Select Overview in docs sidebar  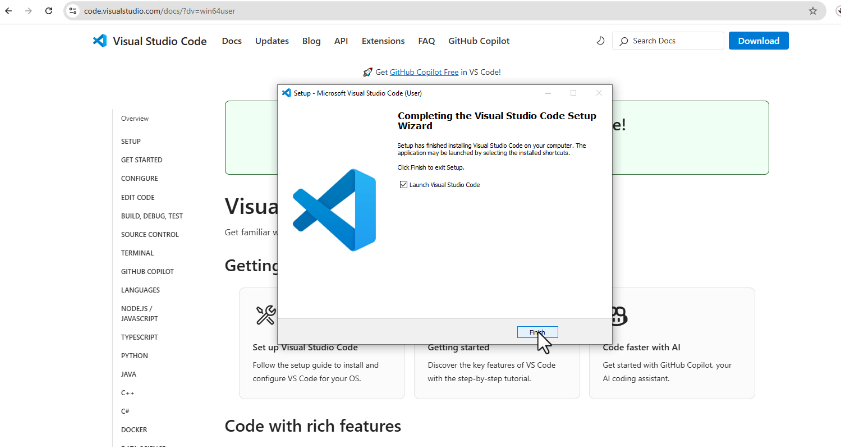click(x=135, y=119)
